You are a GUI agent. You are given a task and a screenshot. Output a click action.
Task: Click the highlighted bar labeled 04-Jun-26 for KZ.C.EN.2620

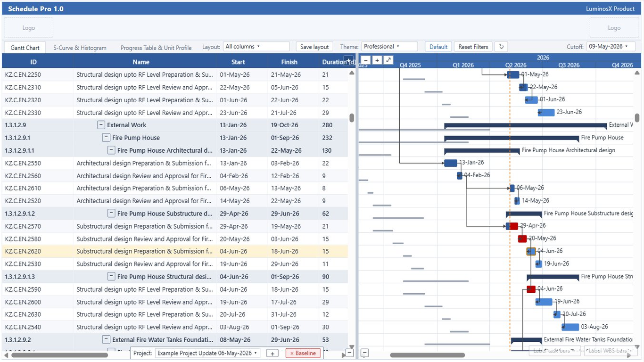[531, 251]
